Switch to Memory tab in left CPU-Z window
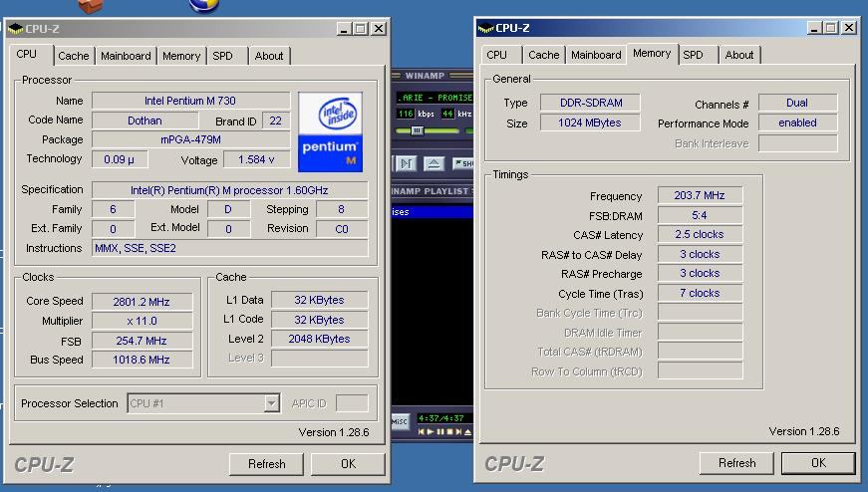This screenshot has width=868, height=492. coord(181,56)
